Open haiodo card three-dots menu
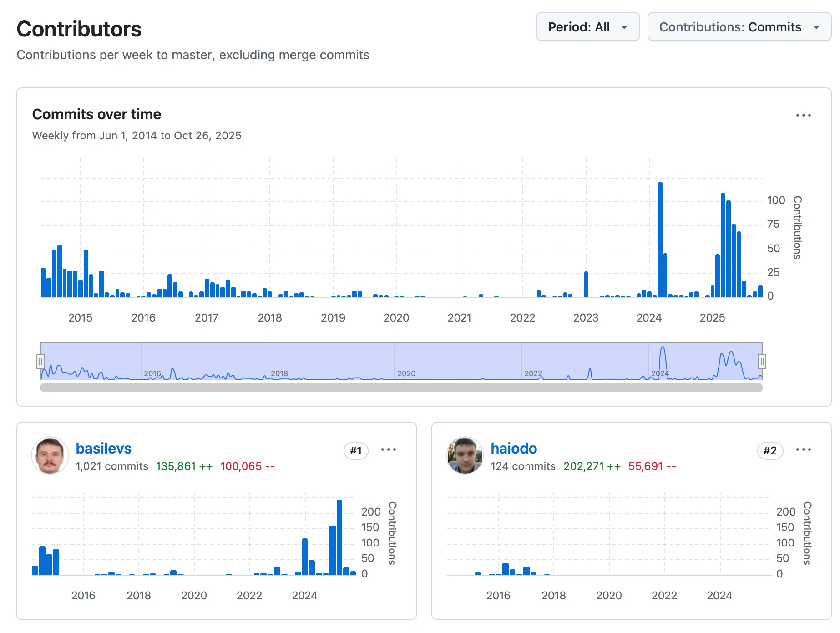The width and height of the screenshot is (840, 633). tap(803, 450)
